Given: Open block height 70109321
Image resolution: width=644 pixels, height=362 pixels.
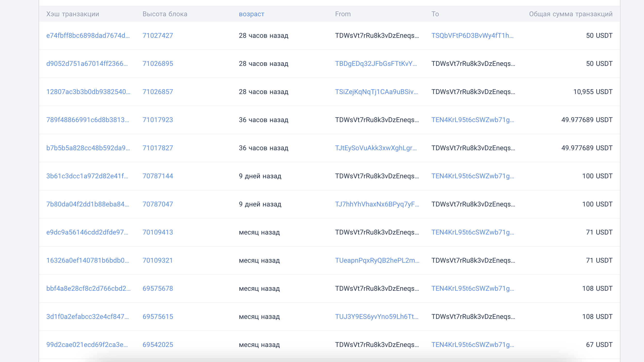Looking at the screenshot, I should (158, 260).
